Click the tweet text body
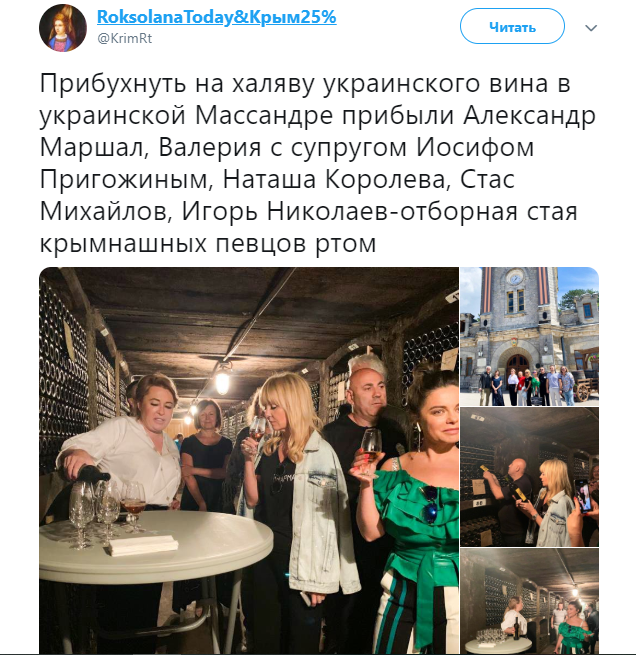The height and width of the screenshot is (655, 636). [317, 163]
